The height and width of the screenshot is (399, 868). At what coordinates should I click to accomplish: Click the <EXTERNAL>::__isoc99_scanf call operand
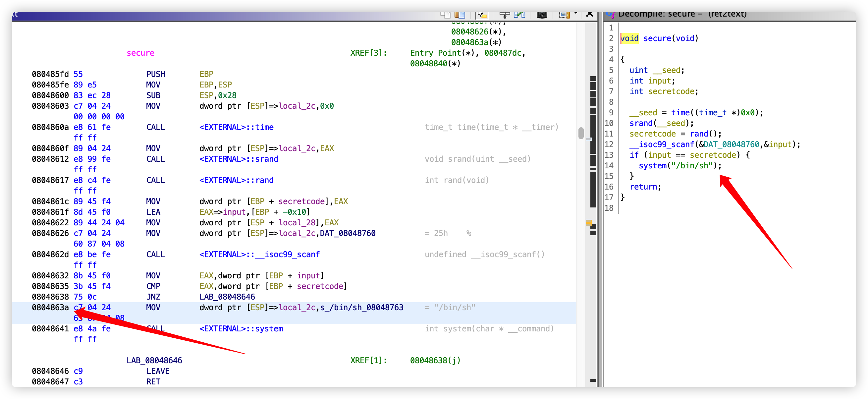click(259, 255)
